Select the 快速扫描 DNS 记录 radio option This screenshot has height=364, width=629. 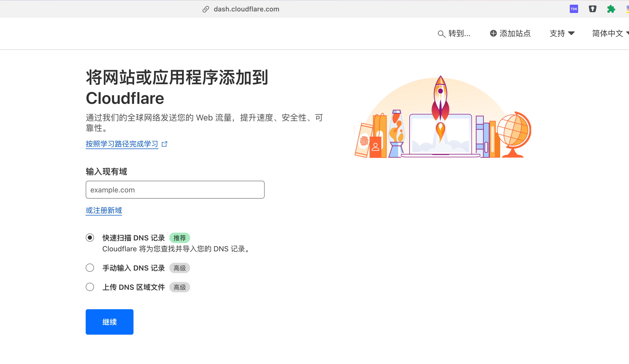(90, 238)
